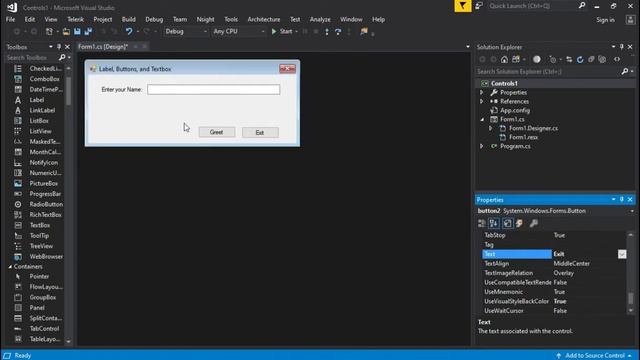Show Events with the lightning bolt icon
640x360 pixels.
tap(519, 223)
